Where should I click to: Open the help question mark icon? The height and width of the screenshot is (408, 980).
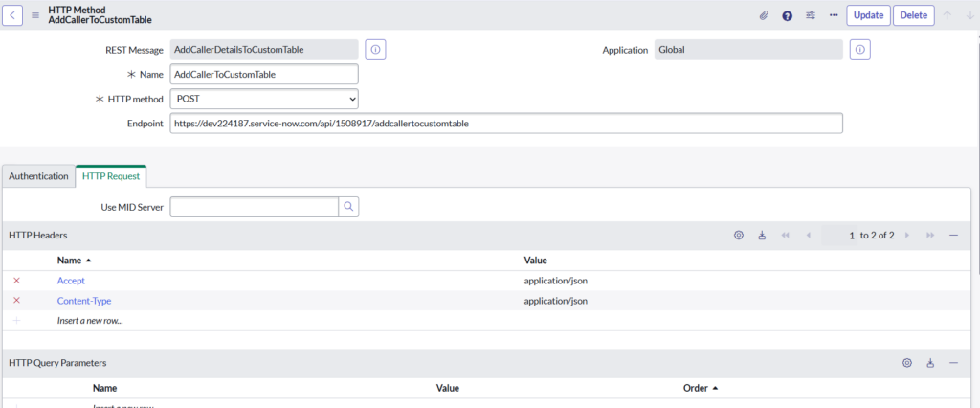tap(787, 15)
